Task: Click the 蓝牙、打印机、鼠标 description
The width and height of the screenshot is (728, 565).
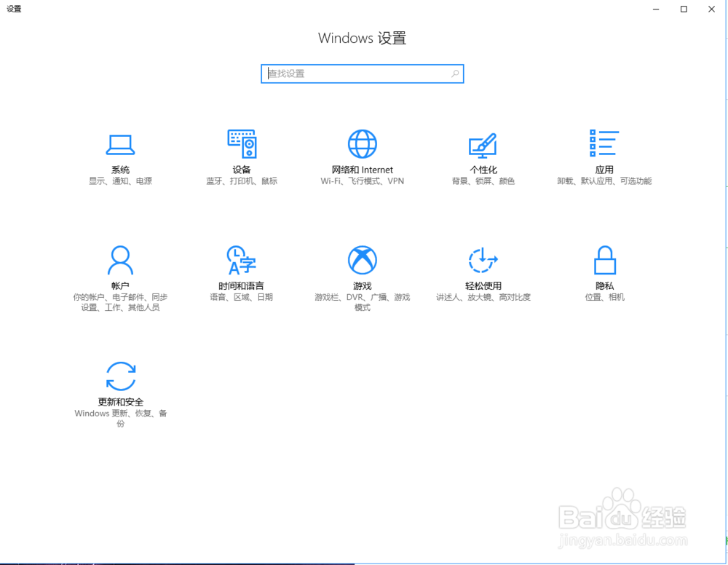Action: point(242,181)
